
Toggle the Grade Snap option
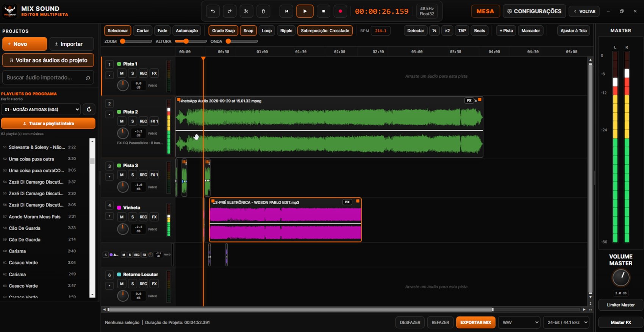[224, 31]
